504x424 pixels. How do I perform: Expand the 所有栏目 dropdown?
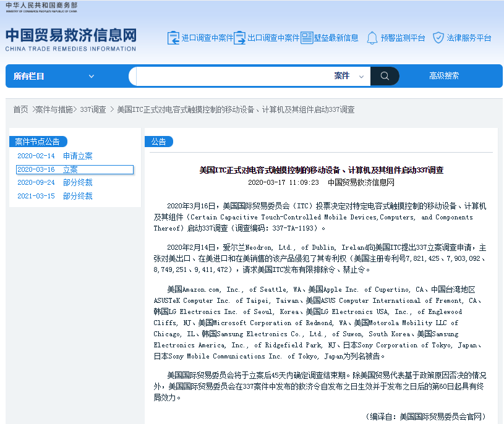[54, 76]
